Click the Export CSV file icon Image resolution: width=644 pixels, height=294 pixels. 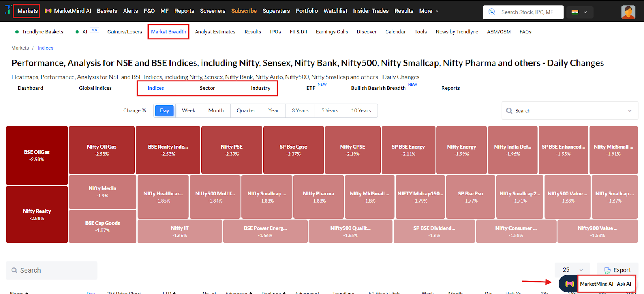click(x=607, y=271)
